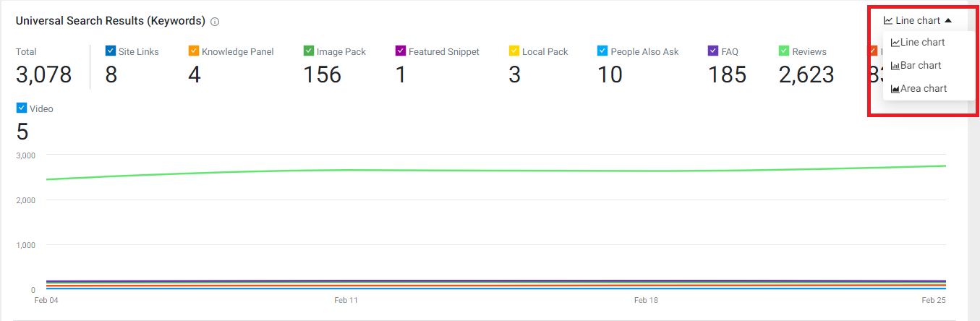Click the People Also Ask count 10

610,74
